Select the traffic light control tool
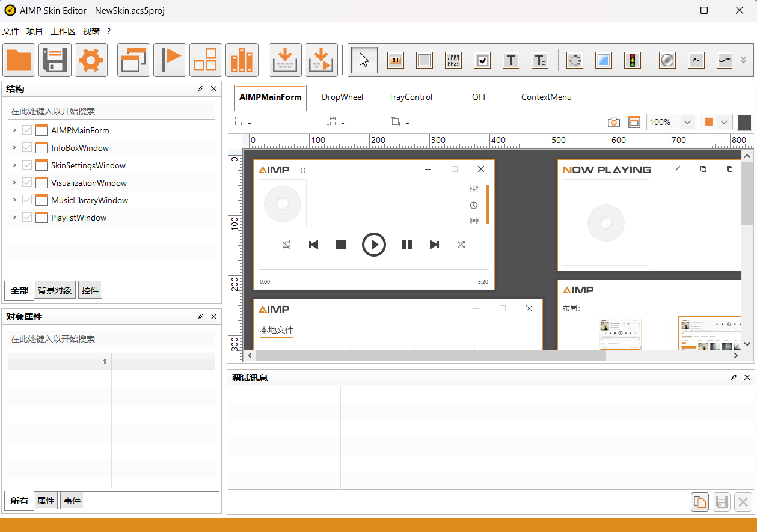The height and width of the screenshot is (532, 757). coord(632,60)
